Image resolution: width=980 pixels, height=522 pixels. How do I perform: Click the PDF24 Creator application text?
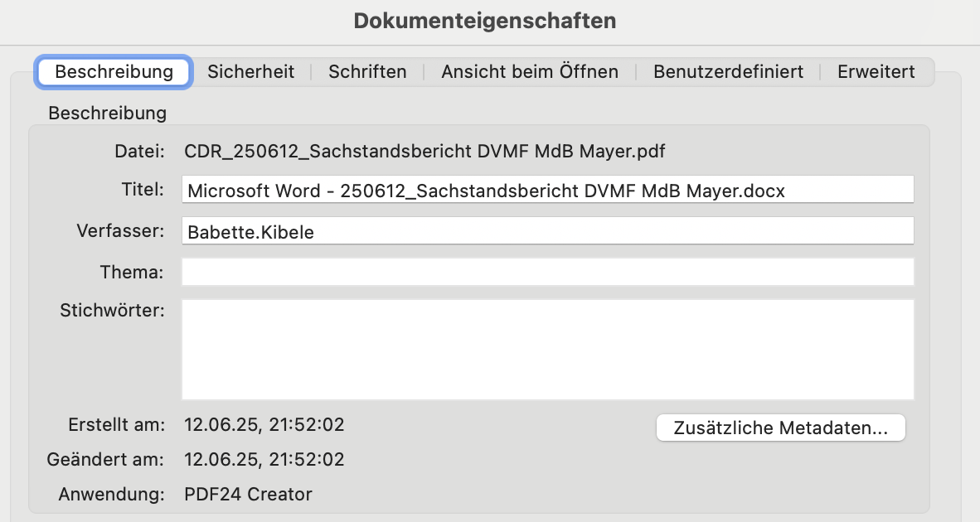[248, 495]
